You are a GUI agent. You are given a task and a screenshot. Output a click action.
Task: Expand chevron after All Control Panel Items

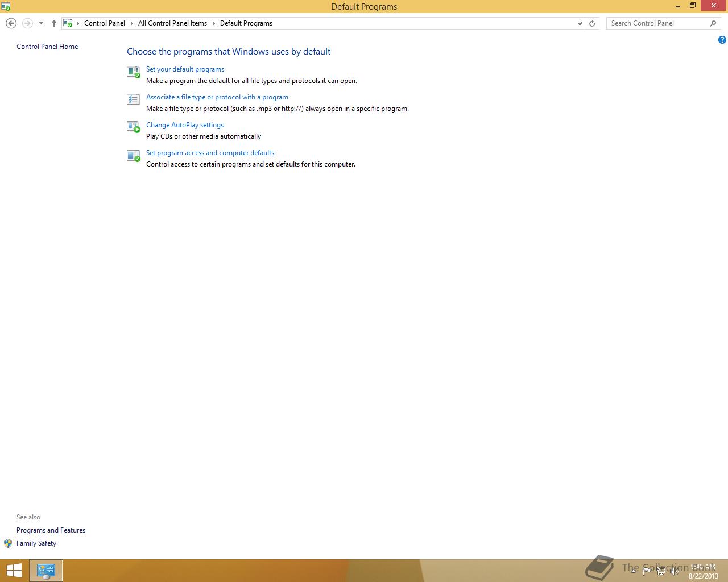214,23
